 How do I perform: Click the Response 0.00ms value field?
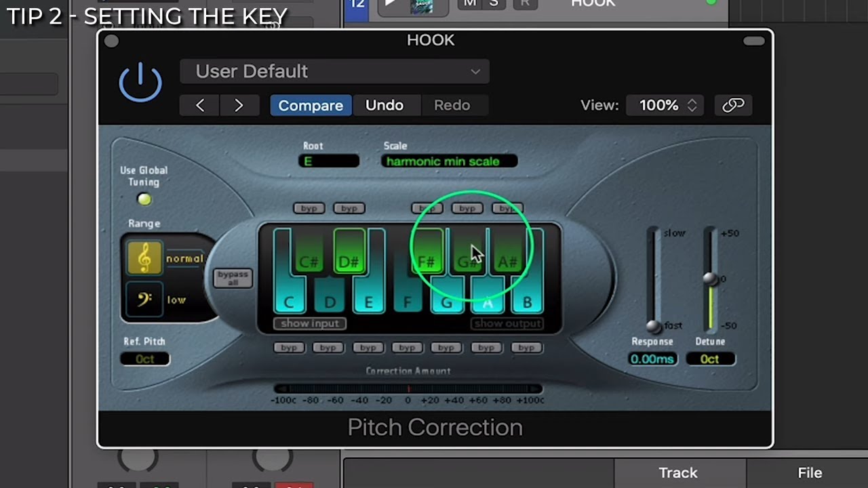[x=652, y=359]
